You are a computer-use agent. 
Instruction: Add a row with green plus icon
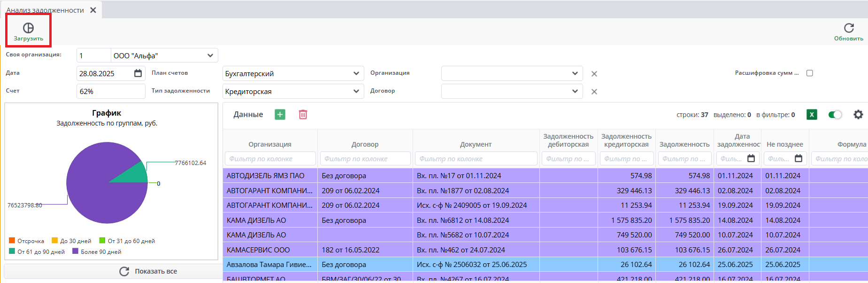[x=280, y=115]
